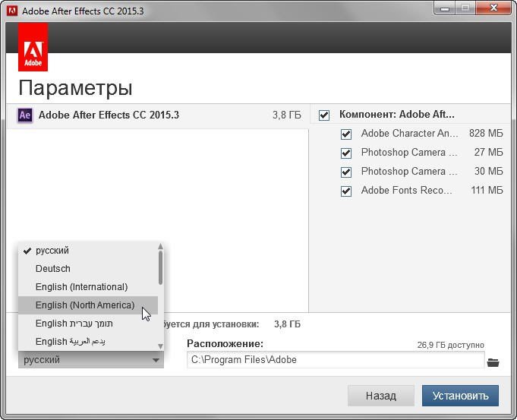Click the language list scrollbar thumb
This screenshot has height=420, width=517.
click(x=161, y=267)
